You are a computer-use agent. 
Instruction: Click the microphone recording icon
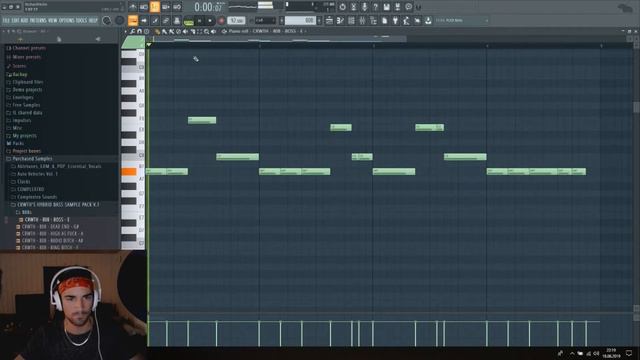point(364,7)
